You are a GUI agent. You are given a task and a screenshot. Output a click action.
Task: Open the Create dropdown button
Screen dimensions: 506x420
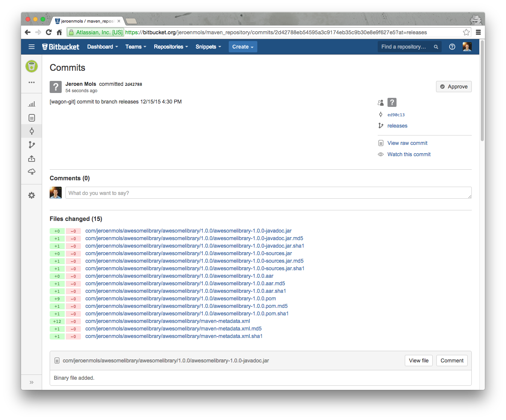243,47
